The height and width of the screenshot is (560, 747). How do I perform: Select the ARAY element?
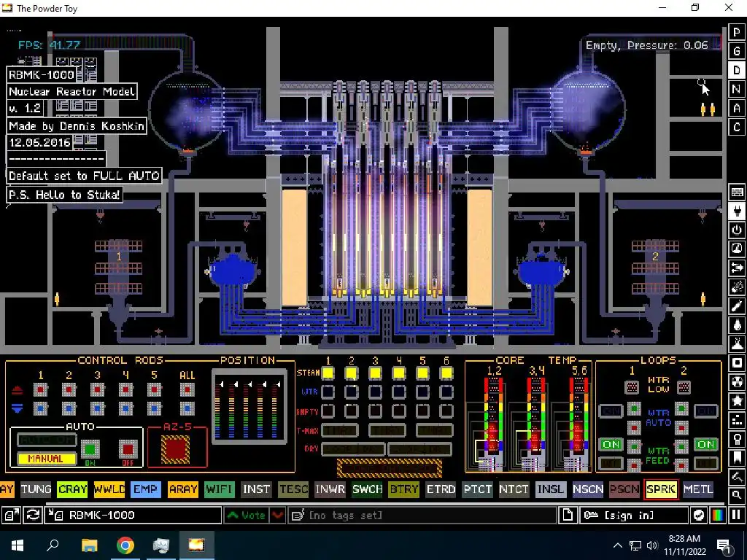point(183,489)
